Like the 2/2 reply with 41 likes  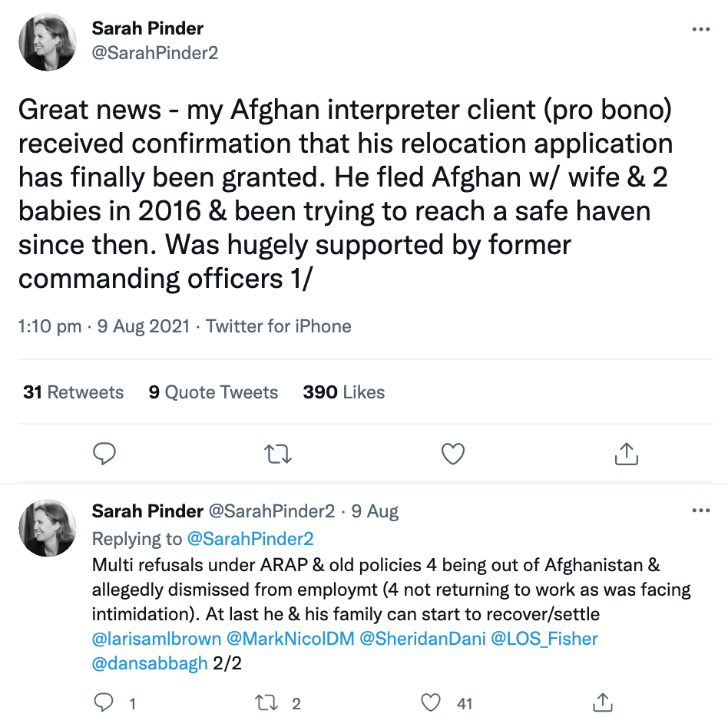[x=430, y=703]
